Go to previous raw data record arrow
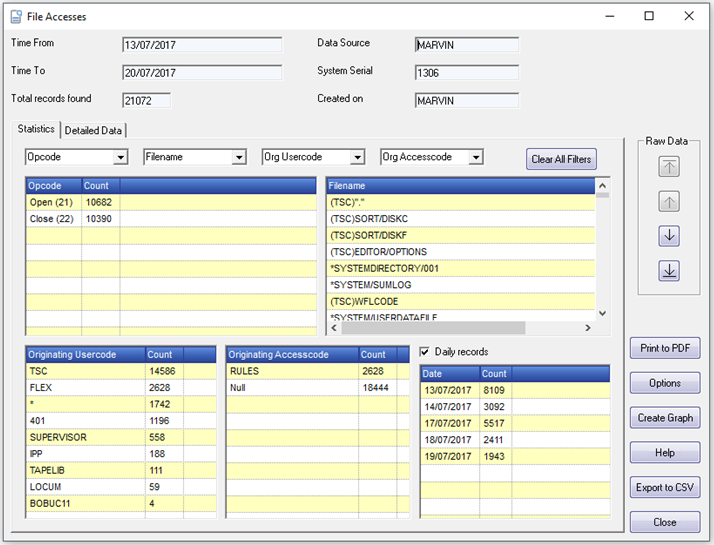The image size is (714, 545). (669, 201)
